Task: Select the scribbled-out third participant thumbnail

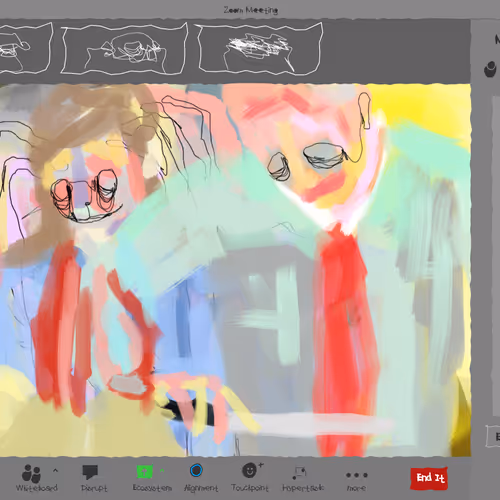Action: tap(260, 48)
